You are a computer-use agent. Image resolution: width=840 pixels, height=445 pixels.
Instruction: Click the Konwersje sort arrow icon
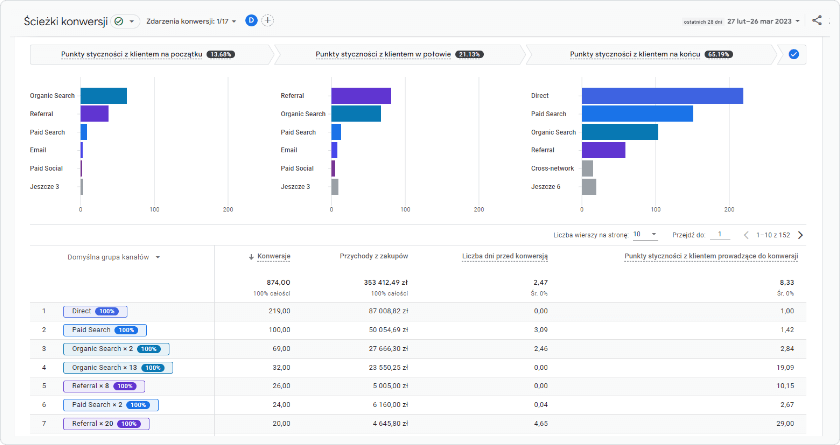251,257
